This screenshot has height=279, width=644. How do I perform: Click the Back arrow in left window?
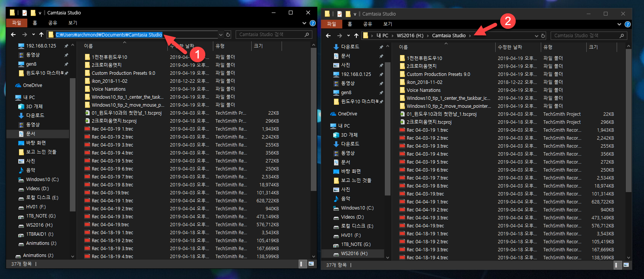(13, 35)
